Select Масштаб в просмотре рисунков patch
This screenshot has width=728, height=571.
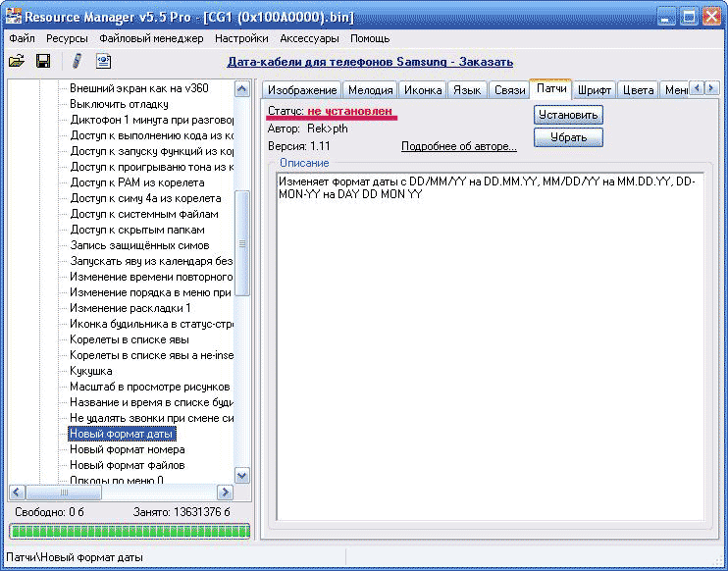tap(149, 387)
